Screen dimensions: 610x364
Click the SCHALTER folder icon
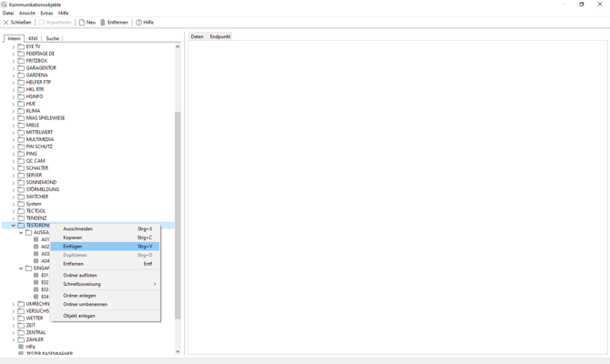click(x=21, y=168)
